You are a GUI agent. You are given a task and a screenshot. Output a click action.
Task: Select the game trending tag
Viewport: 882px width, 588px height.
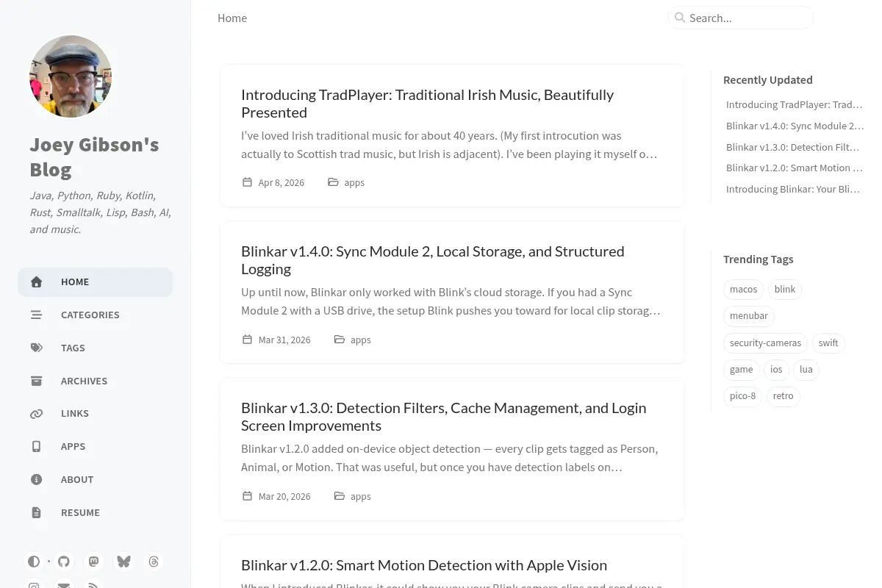point(742,370)
